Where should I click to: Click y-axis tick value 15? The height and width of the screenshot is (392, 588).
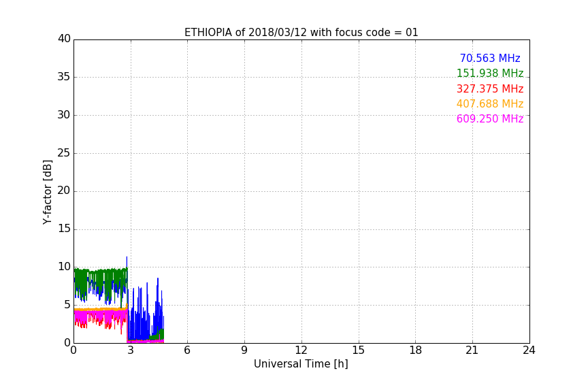point(64,229)
